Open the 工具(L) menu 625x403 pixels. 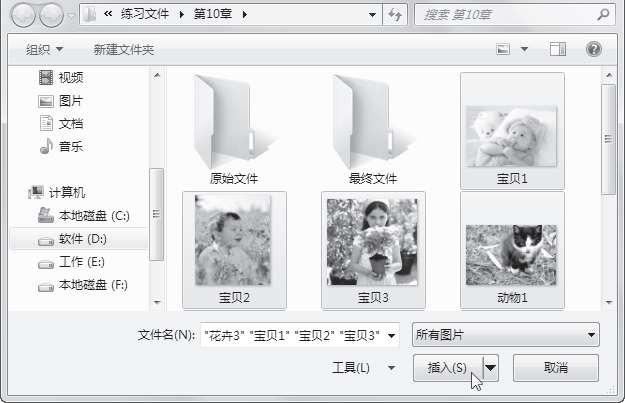[363, 368]
